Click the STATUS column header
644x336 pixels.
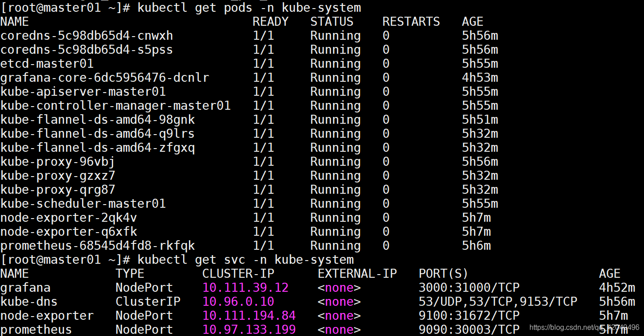pos(332,22)
